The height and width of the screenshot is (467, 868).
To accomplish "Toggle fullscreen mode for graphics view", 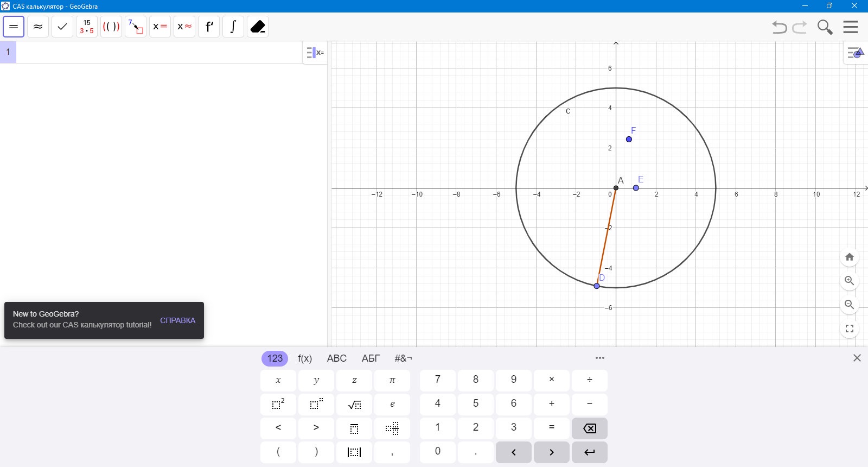I will pyautogui.click(x=850, y=329).
